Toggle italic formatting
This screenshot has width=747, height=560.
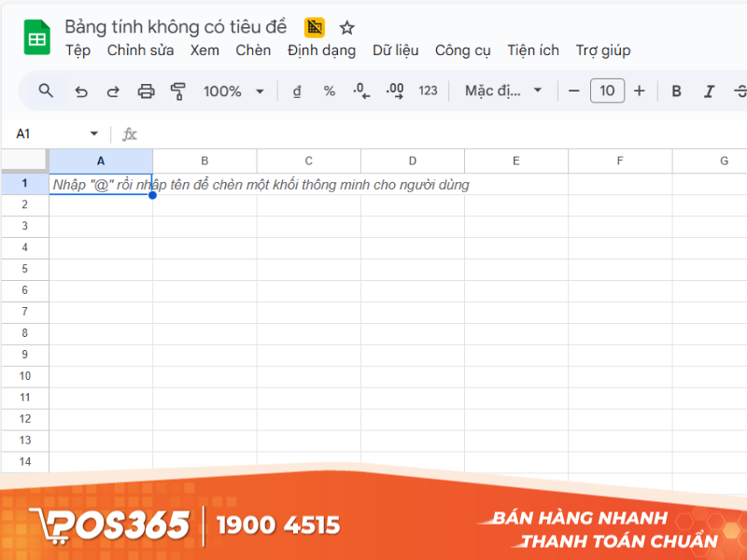[x=708, y=91]
